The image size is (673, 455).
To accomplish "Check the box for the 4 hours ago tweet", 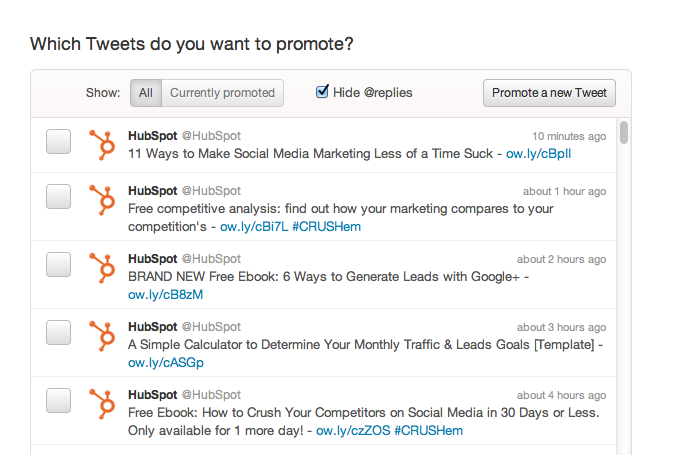I will coord(58,400).
